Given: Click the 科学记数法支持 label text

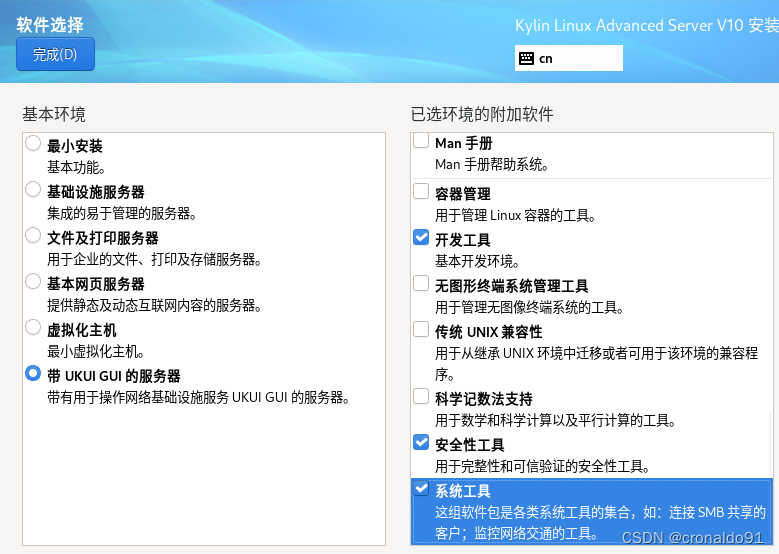Looking at the screenshot, I should click(x=483, y=399).
